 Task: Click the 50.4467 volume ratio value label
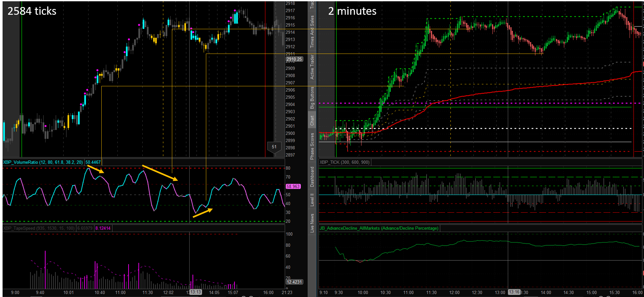click(93, 162)
